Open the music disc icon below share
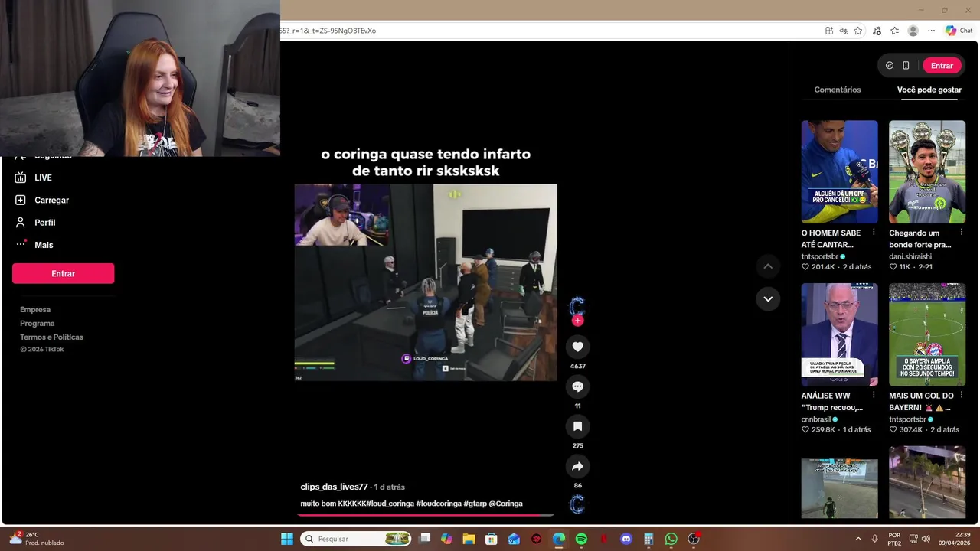 pos(577,504)
